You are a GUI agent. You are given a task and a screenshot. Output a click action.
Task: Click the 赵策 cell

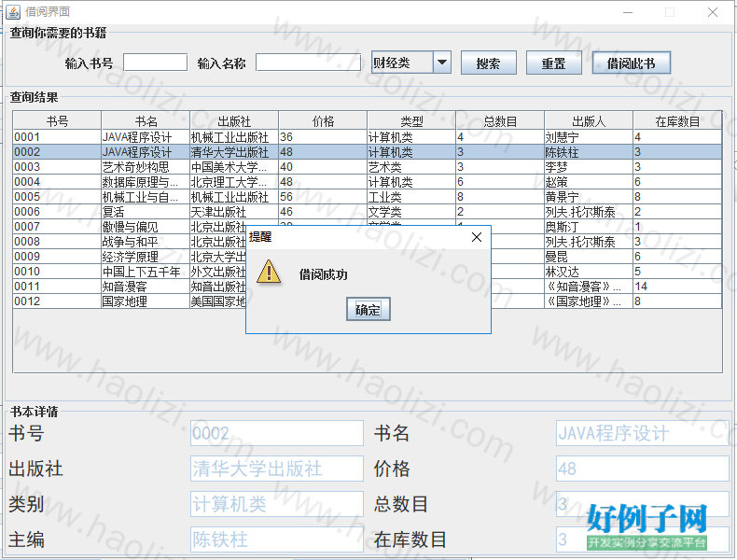(589, 182)
